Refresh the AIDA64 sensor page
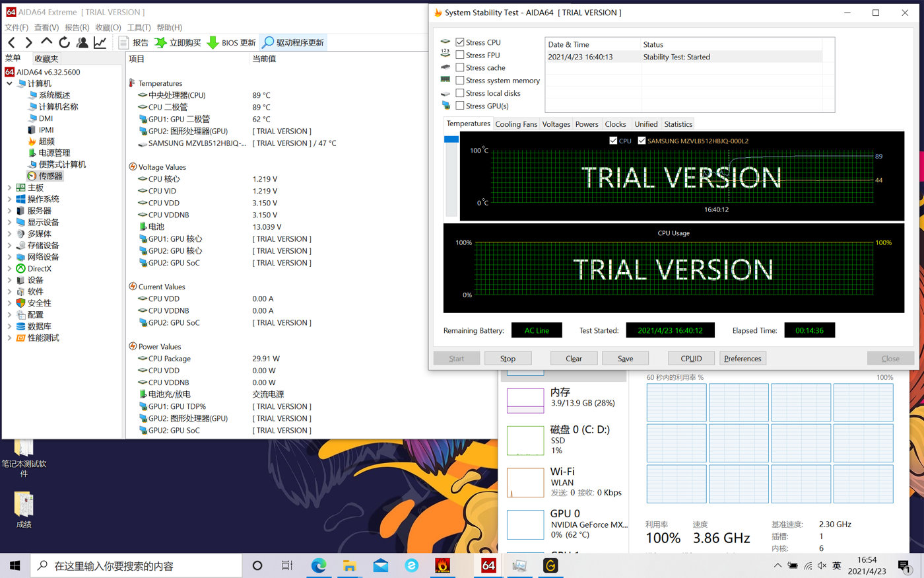Image resolution: width=924 pixels, height=578 pixels. point(64,43)
